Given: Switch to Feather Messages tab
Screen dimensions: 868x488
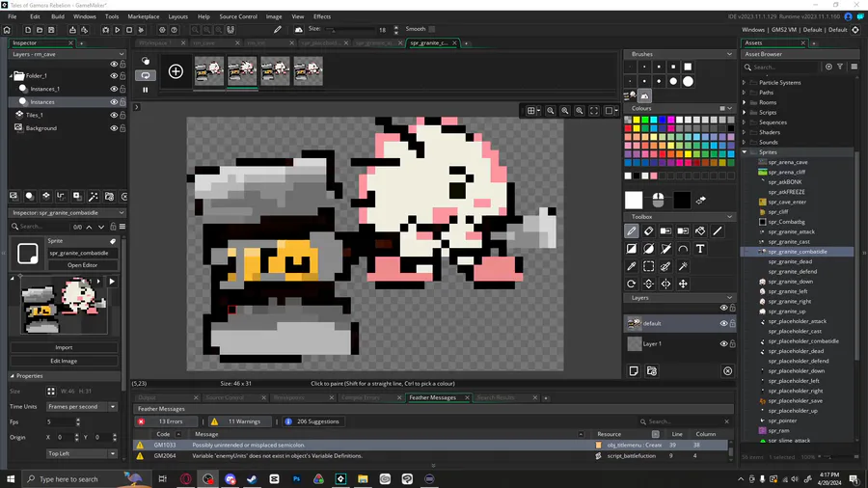Looking at the screenshot, I should pyautogui.click(x=433, y=397).
